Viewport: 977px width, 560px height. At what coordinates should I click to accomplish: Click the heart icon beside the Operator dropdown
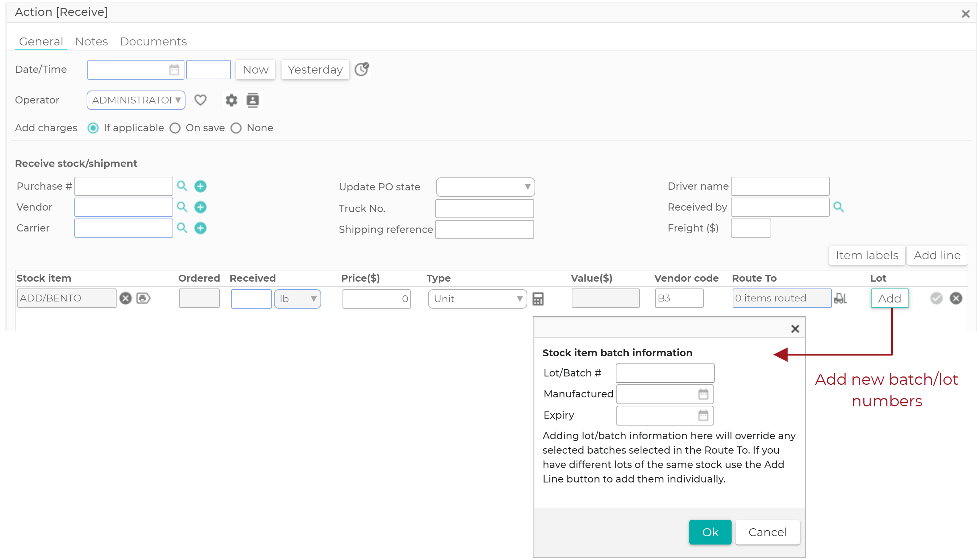pyautogui.click(x=201, y=100)
